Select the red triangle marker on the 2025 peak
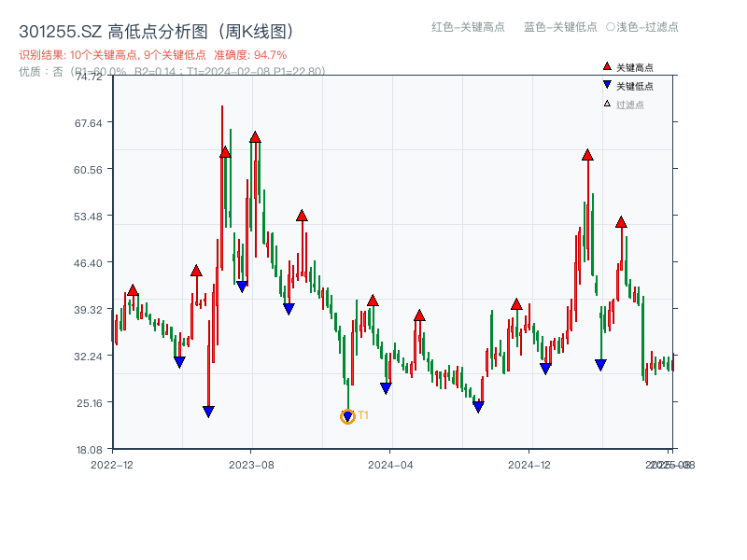 [586, 156]
